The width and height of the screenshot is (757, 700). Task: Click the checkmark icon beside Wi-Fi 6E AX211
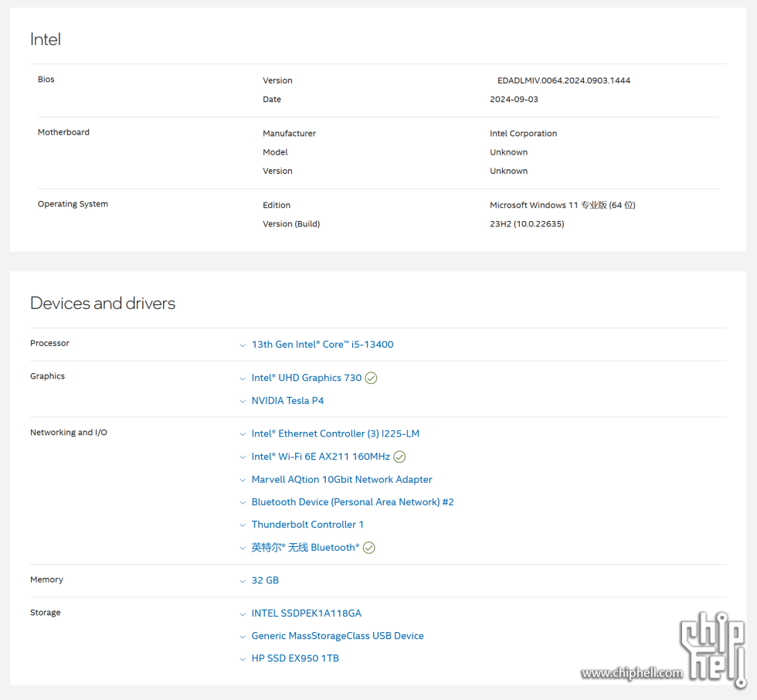coord(399,457)
